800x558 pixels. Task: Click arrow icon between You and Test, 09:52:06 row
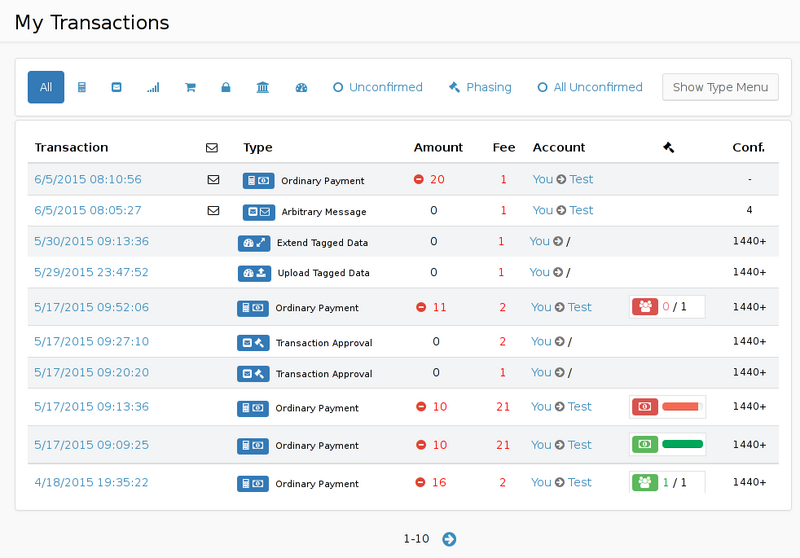coord(560,307)
